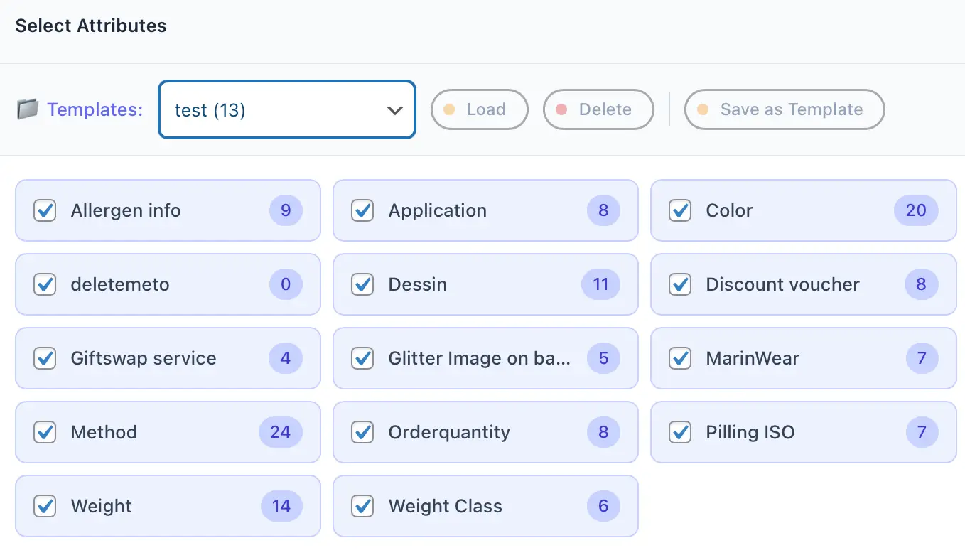Click the folder icon beside Templates

(28, 109)
